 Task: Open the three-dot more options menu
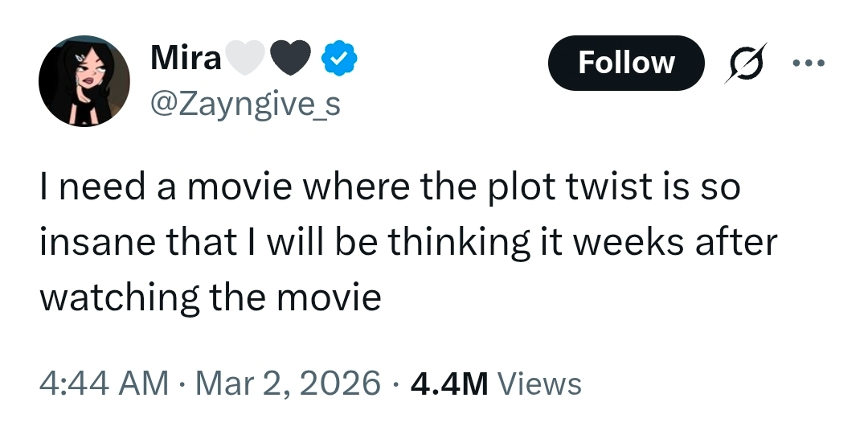(x=809, y=63)
